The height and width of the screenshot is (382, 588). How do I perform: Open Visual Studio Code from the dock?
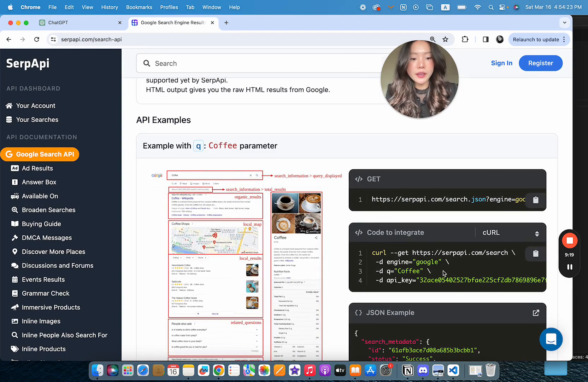point(453,370)
